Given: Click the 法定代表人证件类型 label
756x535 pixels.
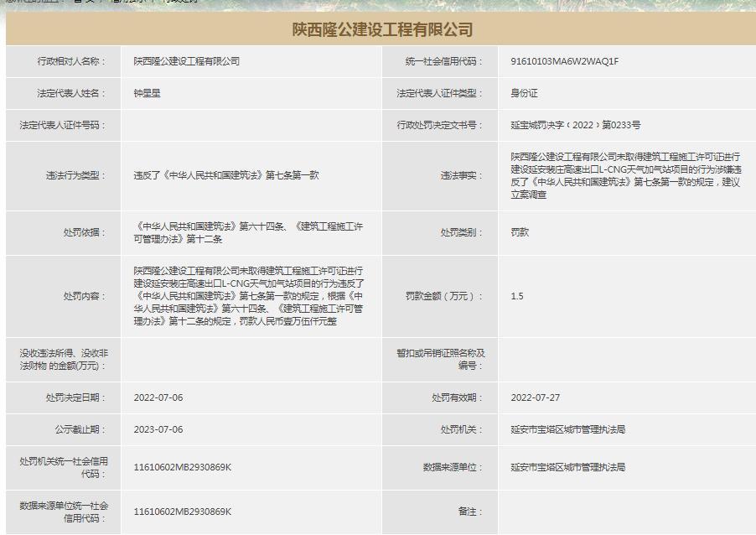Looking at the screenshot, I should click(x=439, y=93).
